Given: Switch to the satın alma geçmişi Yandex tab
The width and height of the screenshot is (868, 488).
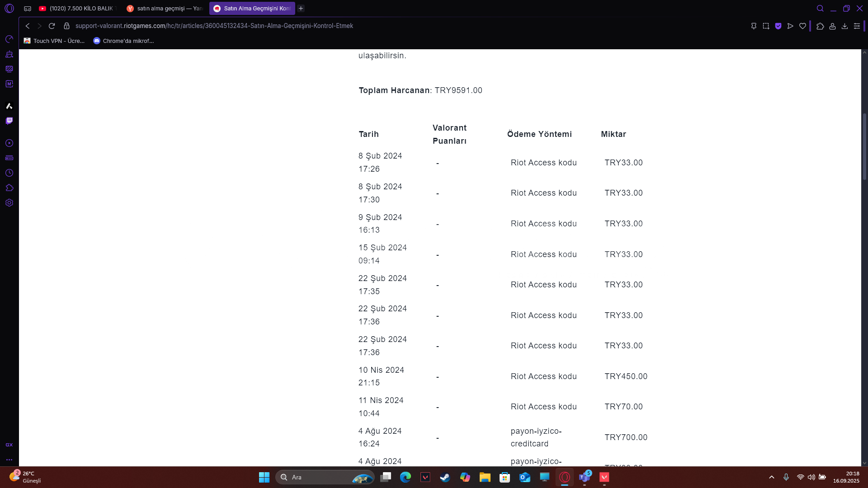Looking at the screenshot, I should click(x=165, y=8).
